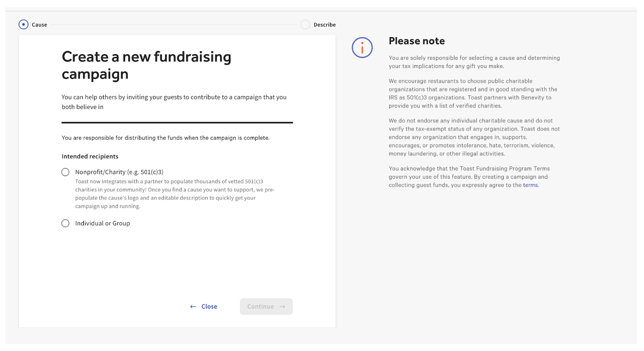The width and height of the screenshot is (644, 351).
Task: Click Close to exit campaign creation
Action: coord(209,306)
